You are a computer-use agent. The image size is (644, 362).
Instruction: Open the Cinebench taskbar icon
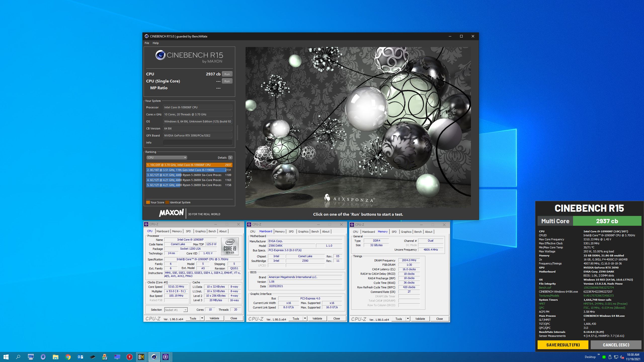[x=154, y=357]
